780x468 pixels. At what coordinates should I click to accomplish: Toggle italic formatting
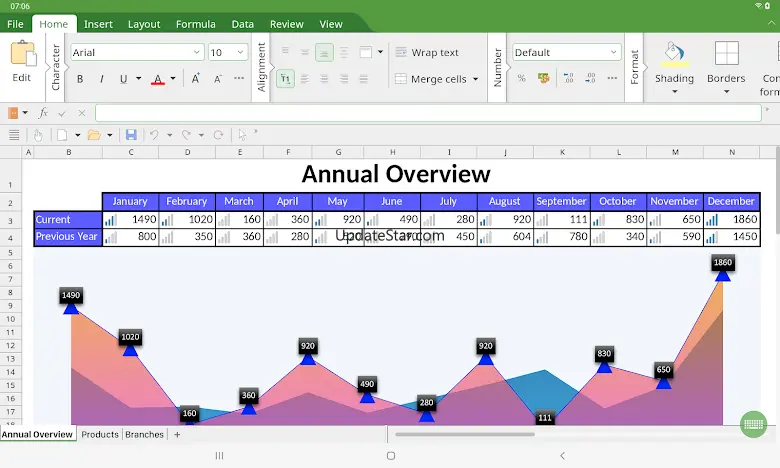coord(101,79)
